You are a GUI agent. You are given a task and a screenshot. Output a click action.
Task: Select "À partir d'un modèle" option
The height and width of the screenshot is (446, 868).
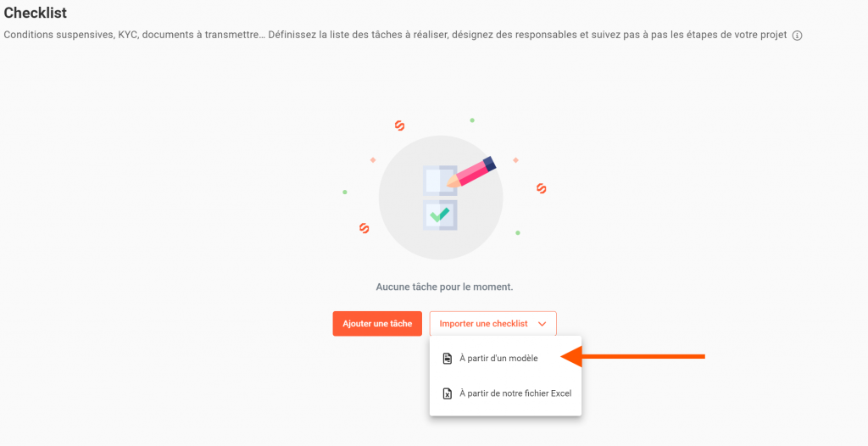click(498, 359)
